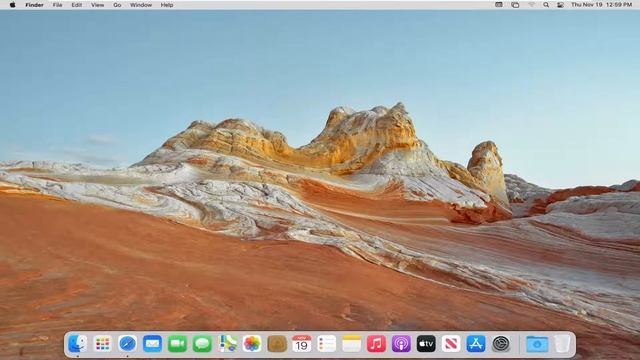The width and height of the screenshot is (640, 360).
Task: Open the Mail app in the Dock
Action: (x=152, y=344)
